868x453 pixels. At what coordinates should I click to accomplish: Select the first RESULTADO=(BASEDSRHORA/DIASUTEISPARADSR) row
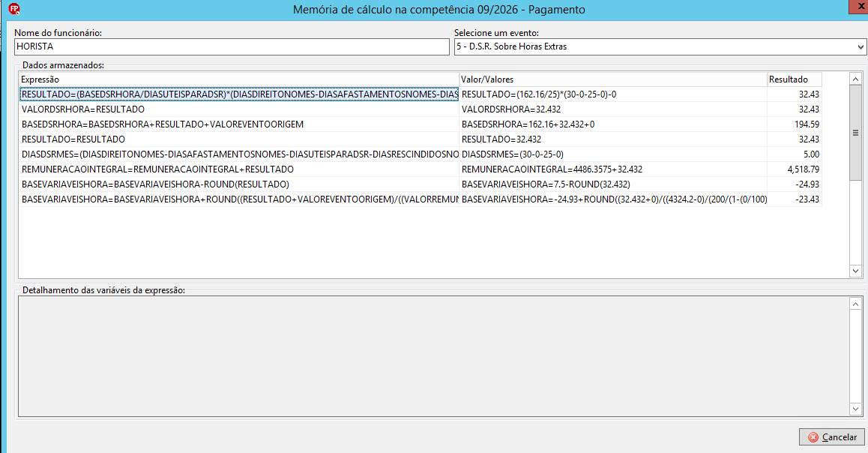pyautogui.click(x=238, y=94)
